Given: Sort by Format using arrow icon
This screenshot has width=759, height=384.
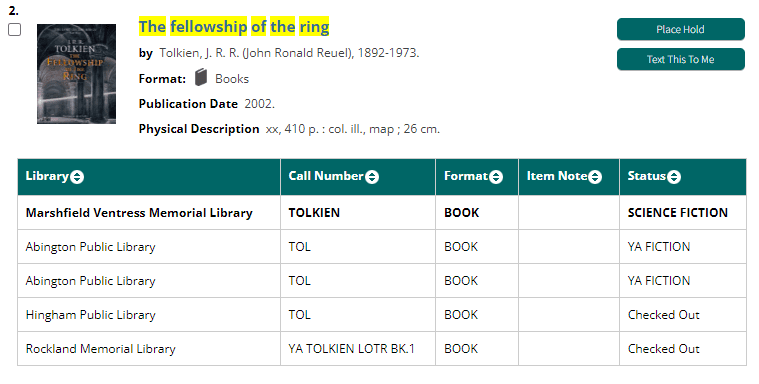Looking at the screenshot, I should (496, 177).
